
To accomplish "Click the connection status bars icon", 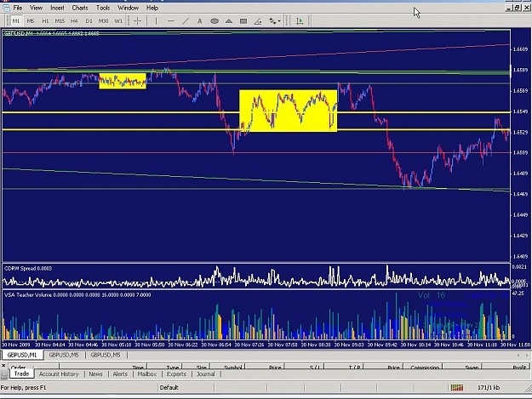I will [457, 387].
